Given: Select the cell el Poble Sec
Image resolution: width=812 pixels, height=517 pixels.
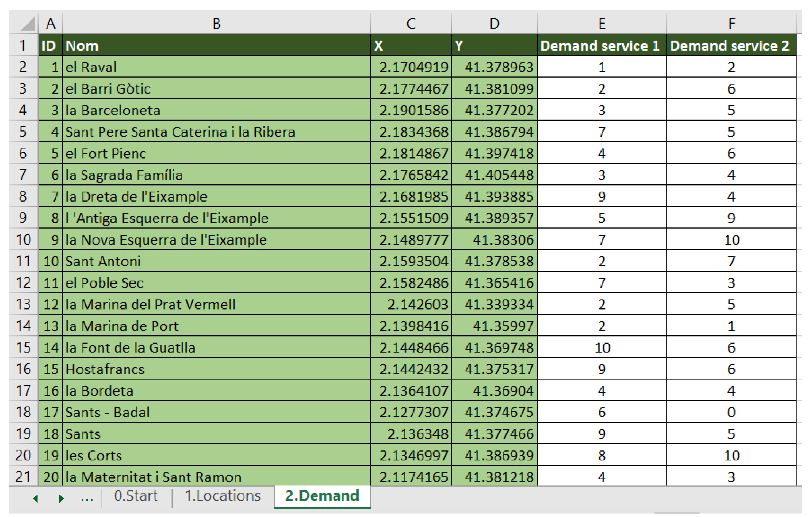Looking at the screenshot, I should coord(216,283).
